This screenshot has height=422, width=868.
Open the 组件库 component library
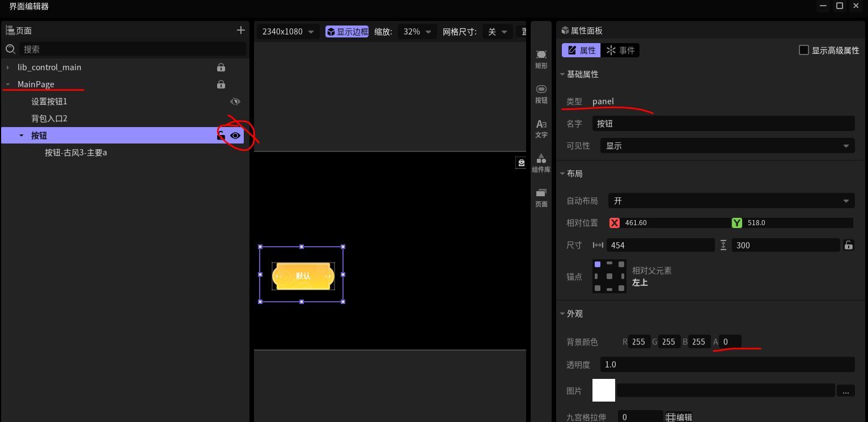(541, 163)
